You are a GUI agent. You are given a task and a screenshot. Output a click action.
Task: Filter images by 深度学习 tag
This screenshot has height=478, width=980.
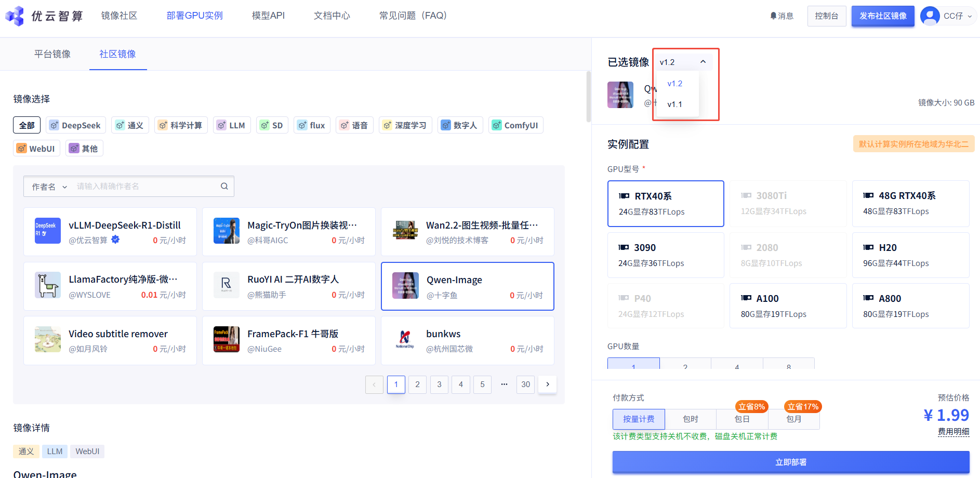(405, 125)
